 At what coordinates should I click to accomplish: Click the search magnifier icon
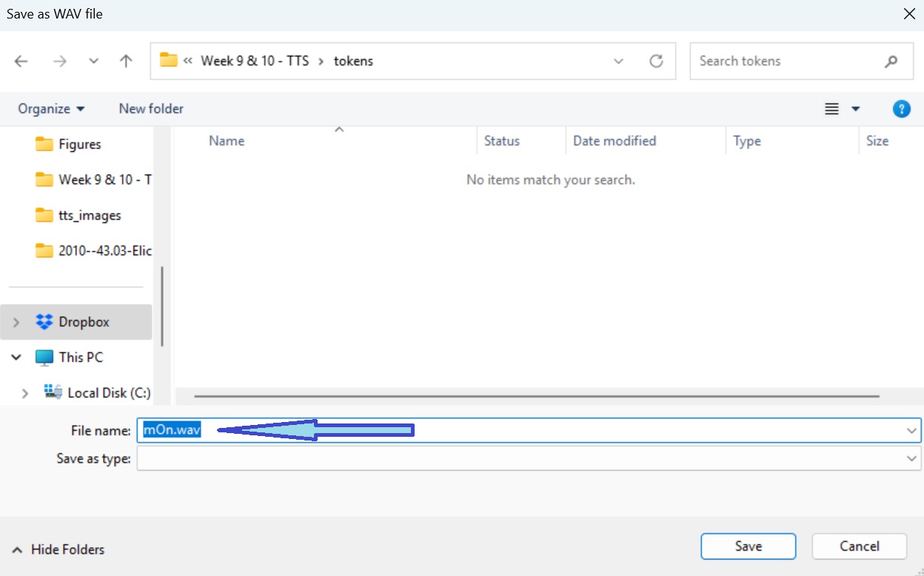click(x=891, y=61)
